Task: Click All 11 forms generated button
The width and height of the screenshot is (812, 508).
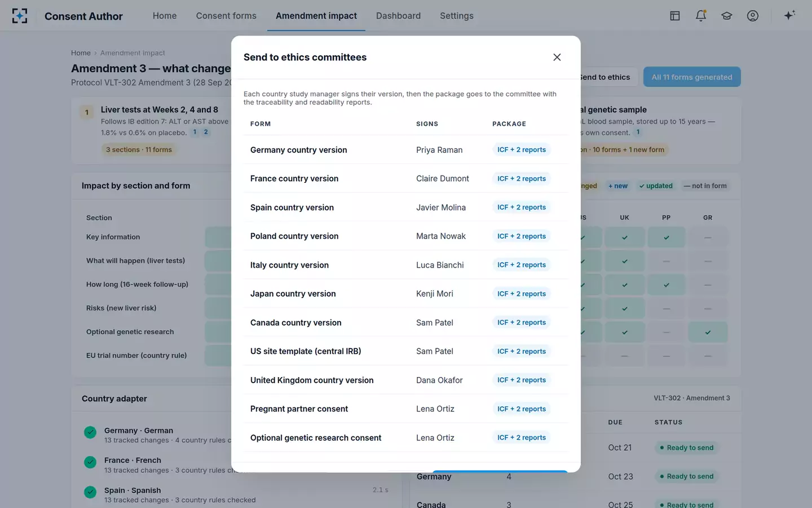Action: click(692, 77)
